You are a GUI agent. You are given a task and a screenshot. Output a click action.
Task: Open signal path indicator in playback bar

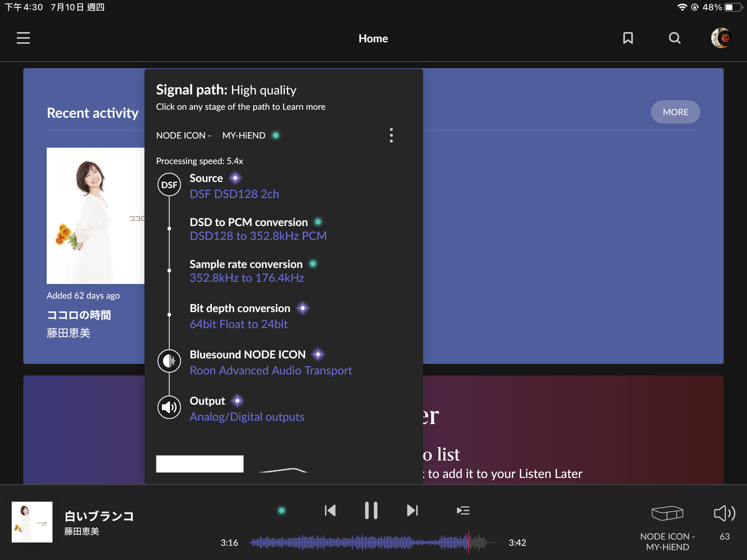tap(282, 510)
